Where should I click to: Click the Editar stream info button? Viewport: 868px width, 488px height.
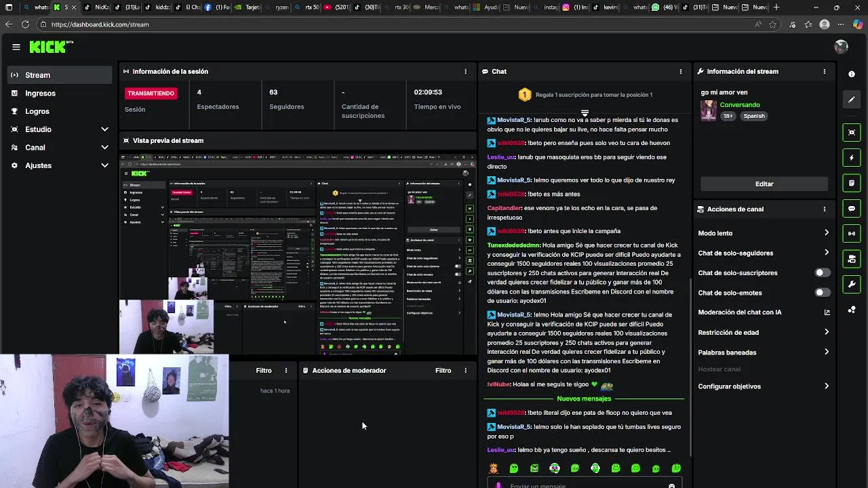764,184
